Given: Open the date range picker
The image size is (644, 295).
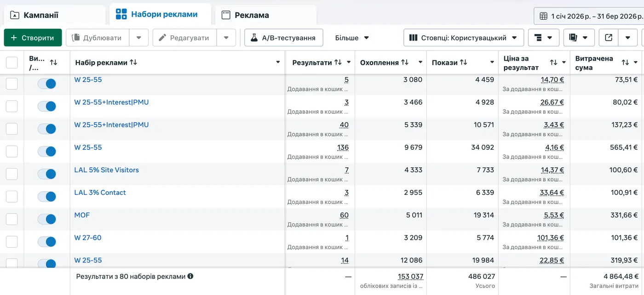Looking at the screenshot, I should [x=590, y=16].
